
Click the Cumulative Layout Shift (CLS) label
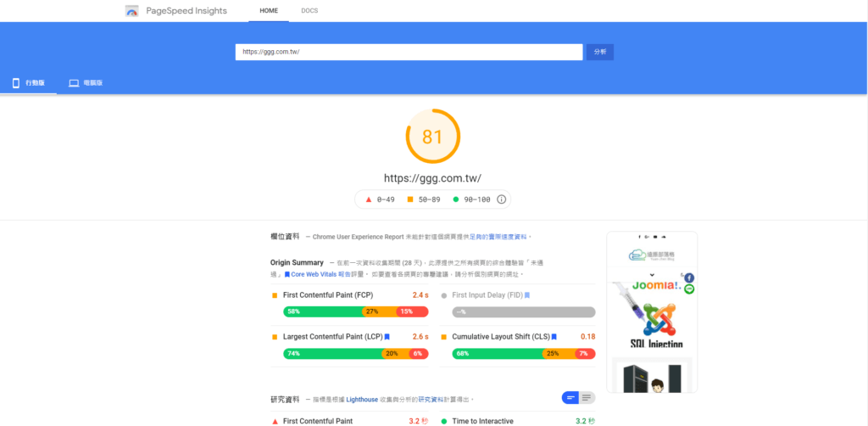click(500, 336)
